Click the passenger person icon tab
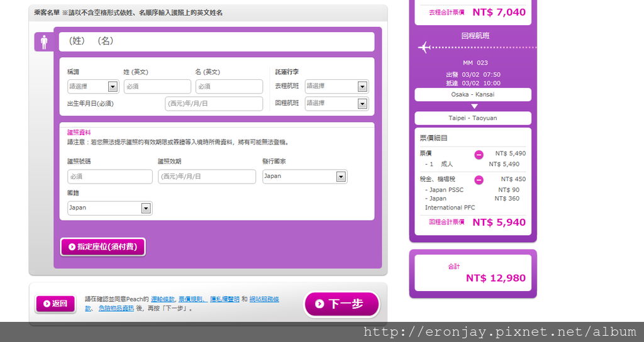644x342 pixels. pyautogui.click(x=44, y=42)
